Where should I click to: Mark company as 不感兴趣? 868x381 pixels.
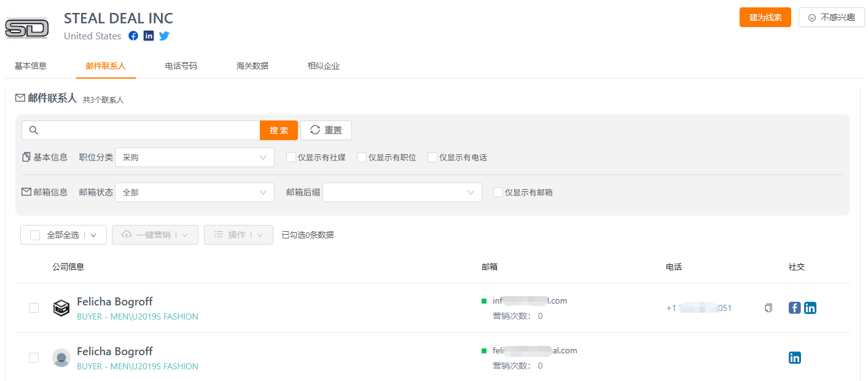[x=832, y=17]
